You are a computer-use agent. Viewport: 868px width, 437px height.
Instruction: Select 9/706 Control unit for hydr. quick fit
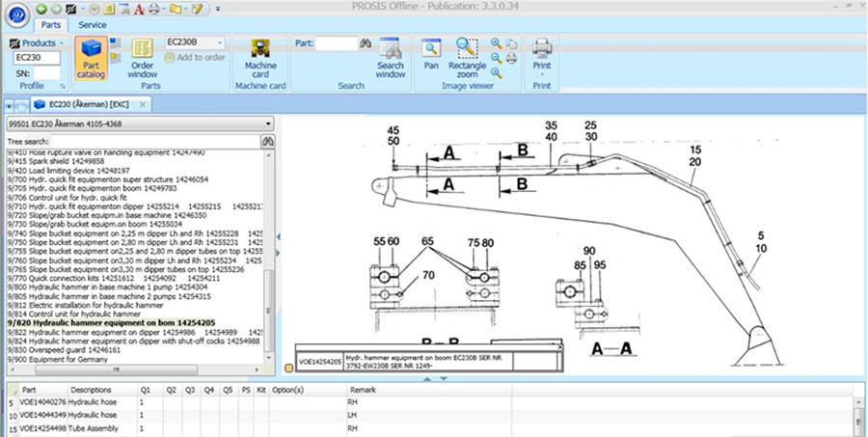(x=68, y=197)
